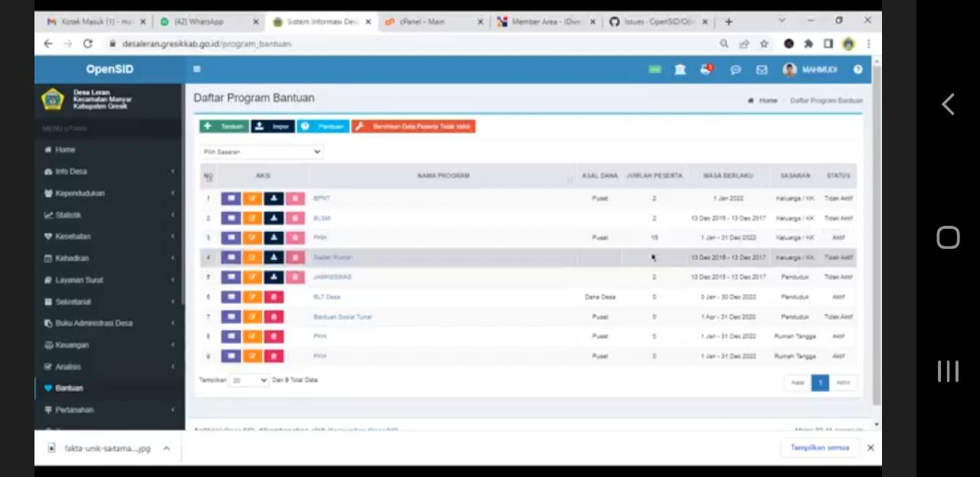Click page 1 in the pagination control
The height and width of the screenshot is (477, 980).
[820, 382]
